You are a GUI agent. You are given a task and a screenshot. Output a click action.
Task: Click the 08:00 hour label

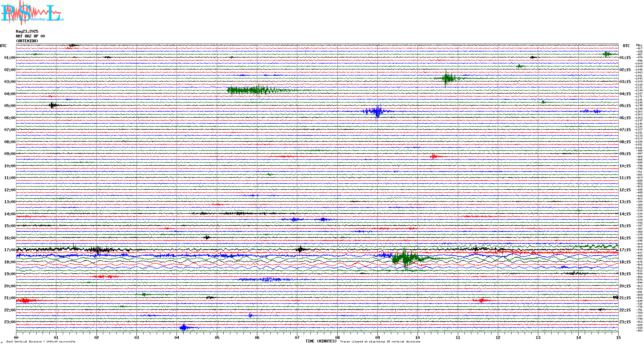[x=10, y=142]
